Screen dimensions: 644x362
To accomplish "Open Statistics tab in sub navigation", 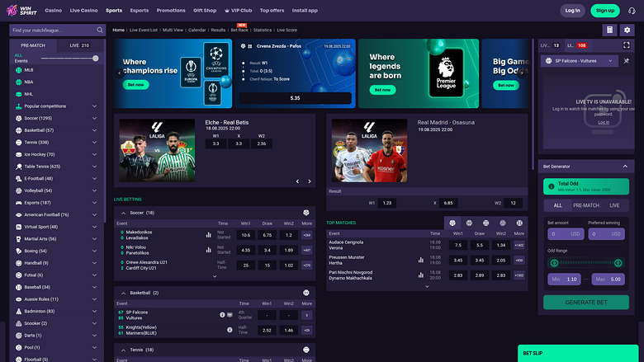I will 263,30.
